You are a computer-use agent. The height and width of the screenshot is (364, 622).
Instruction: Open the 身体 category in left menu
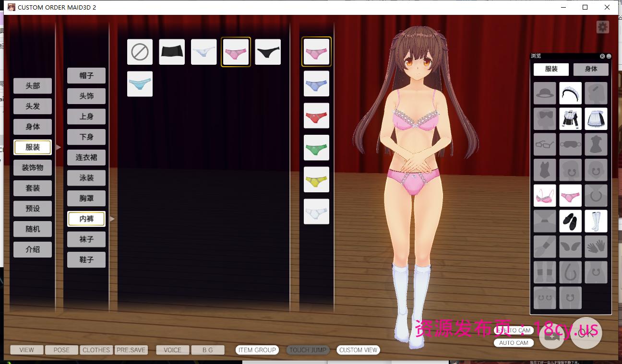pyautogui.click(x=33, y=127)
